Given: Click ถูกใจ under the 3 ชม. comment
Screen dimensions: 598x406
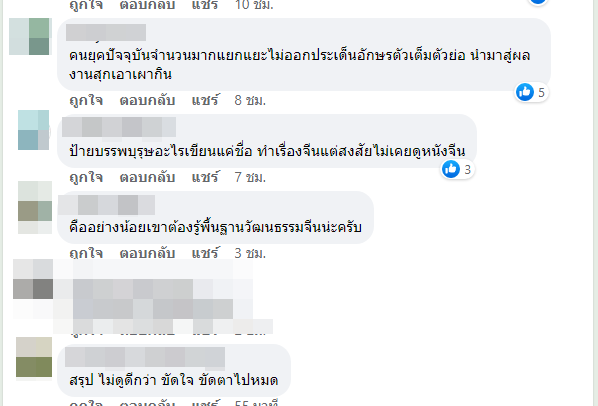Looking at the screenshot, I should [86, 253].
